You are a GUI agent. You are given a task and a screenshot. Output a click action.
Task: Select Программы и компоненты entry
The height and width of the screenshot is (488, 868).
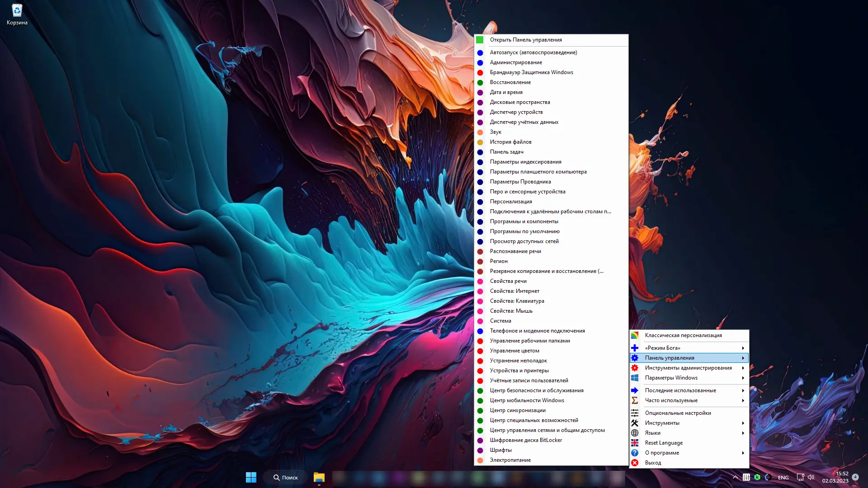(524, 221)
